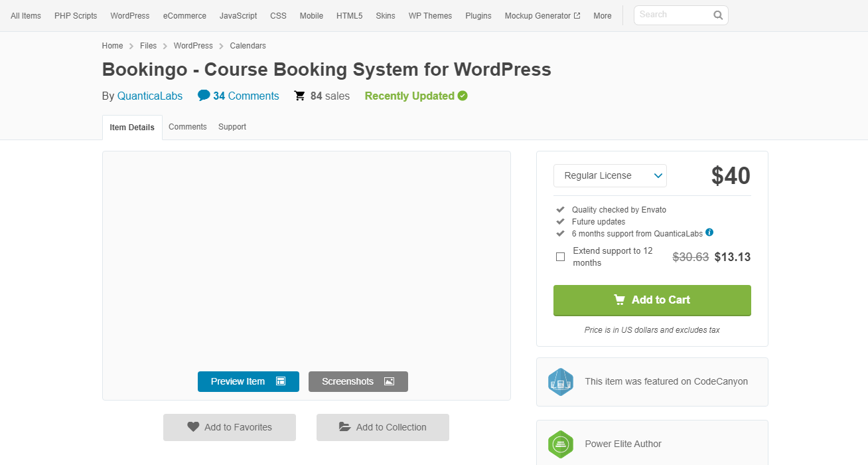Open the WordPress category in top navigation
The width and height of the screenshot is (868, 465).
(x=130, y=16)
